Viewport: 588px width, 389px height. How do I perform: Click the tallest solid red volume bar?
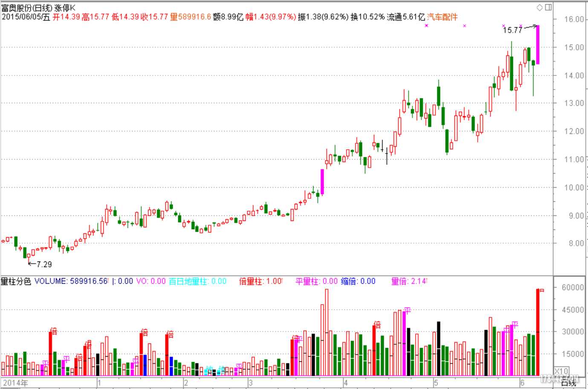538,332
